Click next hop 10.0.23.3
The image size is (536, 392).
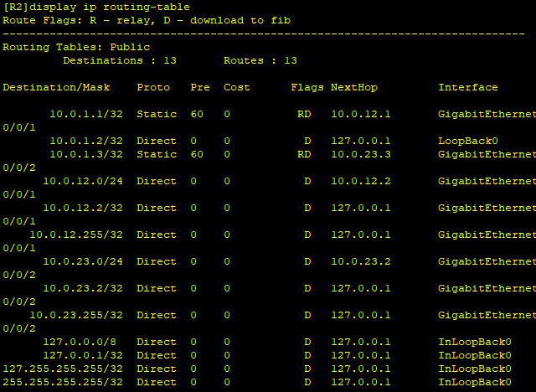(361, 154)
